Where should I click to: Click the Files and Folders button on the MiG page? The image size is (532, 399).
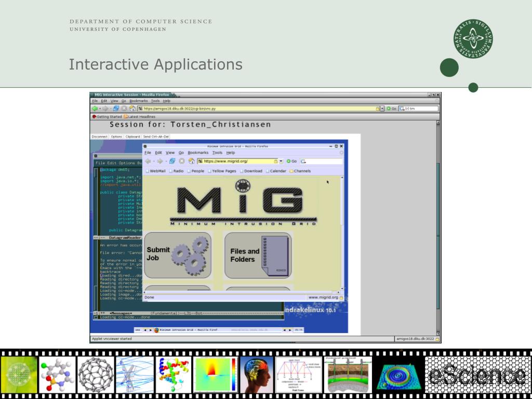coord(258,256)
